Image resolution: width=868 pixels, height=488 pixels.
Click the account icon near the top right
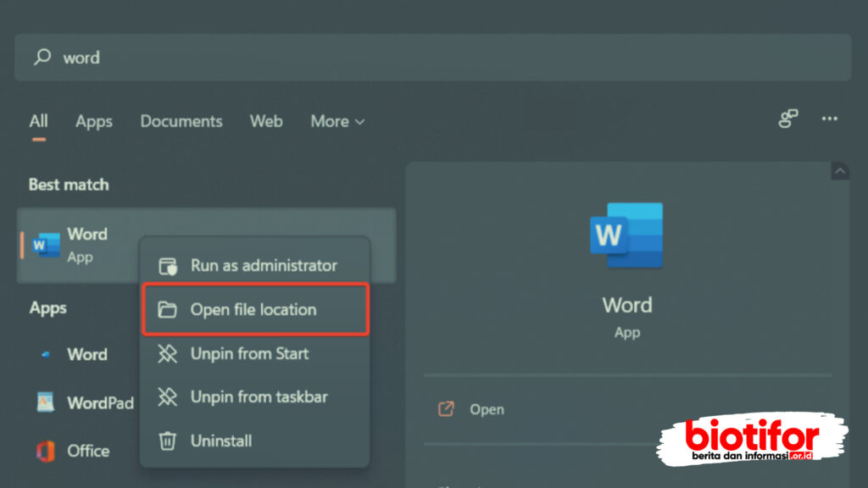[787, 119]
